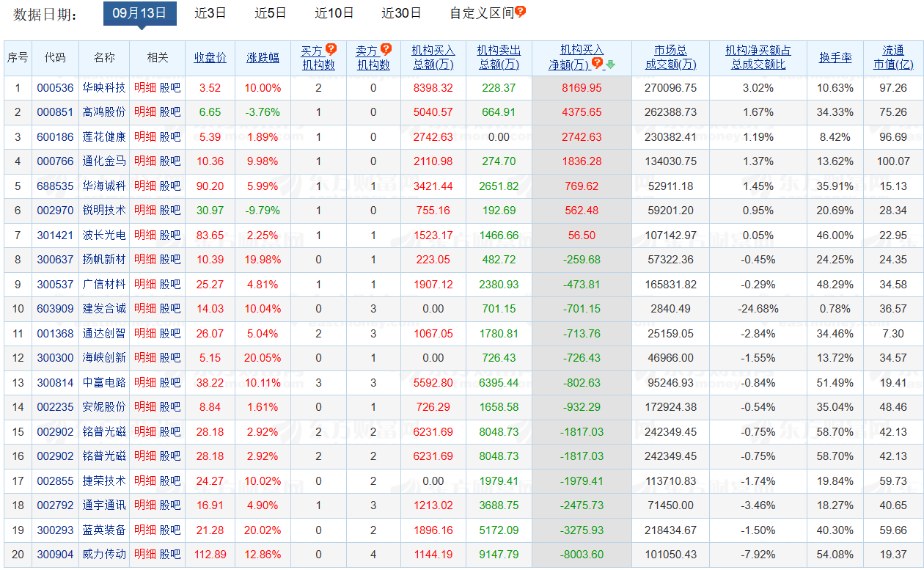Open 明细 for 捷荣技术
This screenshot has height=570, width=924.
(x=145, y=481)
